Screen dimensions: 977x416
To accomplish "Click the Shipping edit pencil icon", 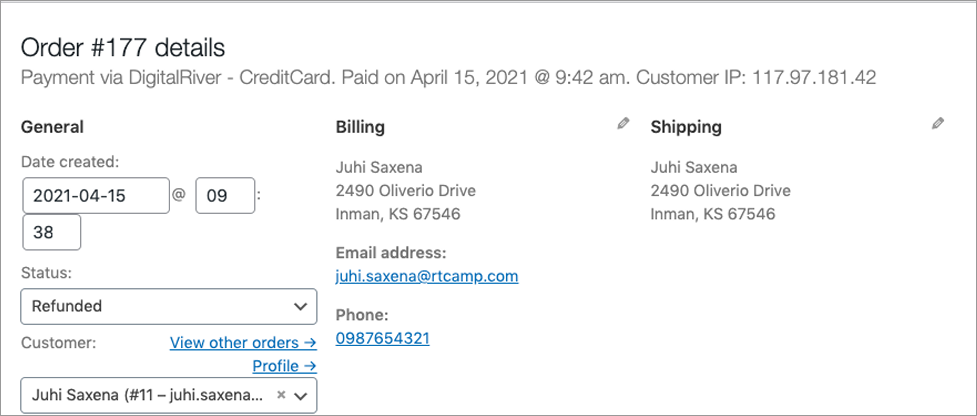I will click(x=937, y=124).
